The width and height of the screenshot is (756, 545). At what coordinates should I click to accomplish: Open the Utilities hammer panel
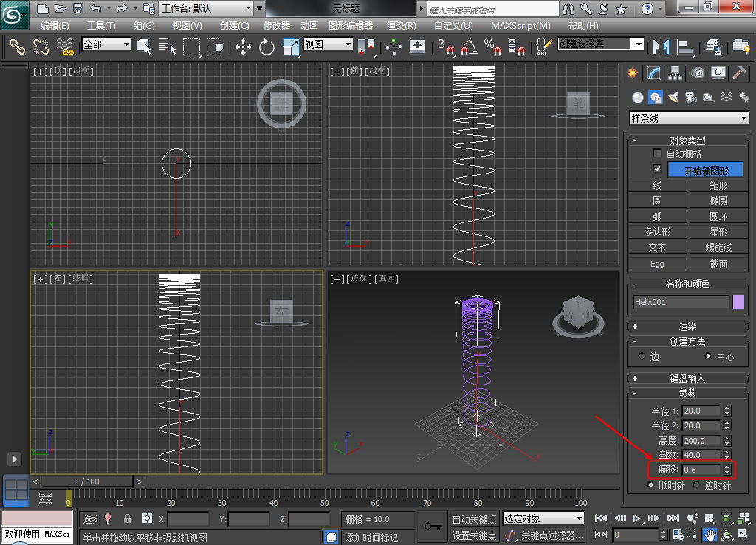[x=740, y=73]
